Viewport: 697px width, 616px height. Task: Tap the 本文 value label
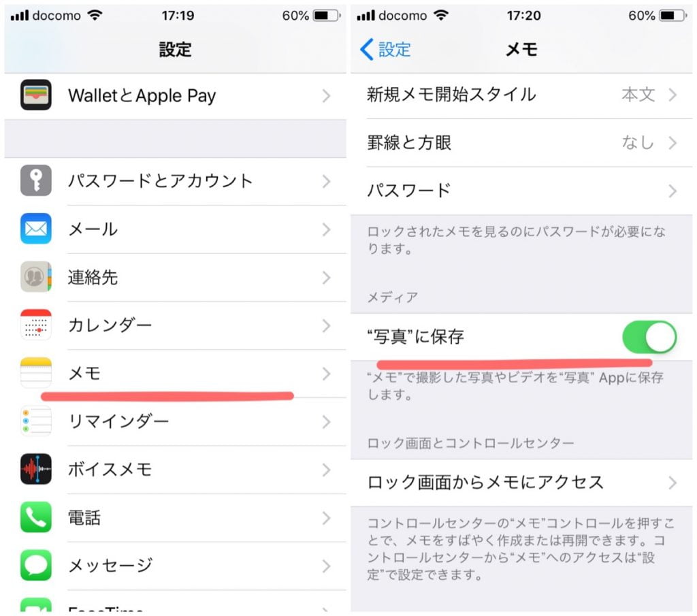pyautogui.click(x=638, y=95)
